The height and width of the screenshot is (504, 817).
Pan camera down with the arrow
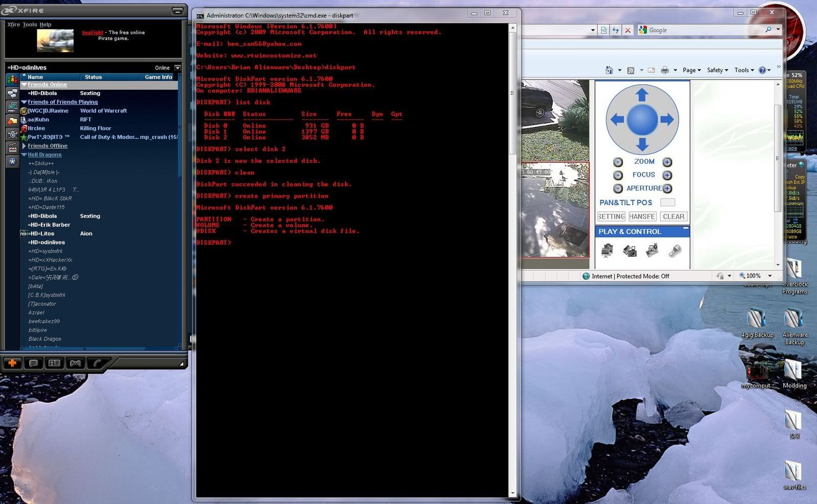click(x=642, y=145)
